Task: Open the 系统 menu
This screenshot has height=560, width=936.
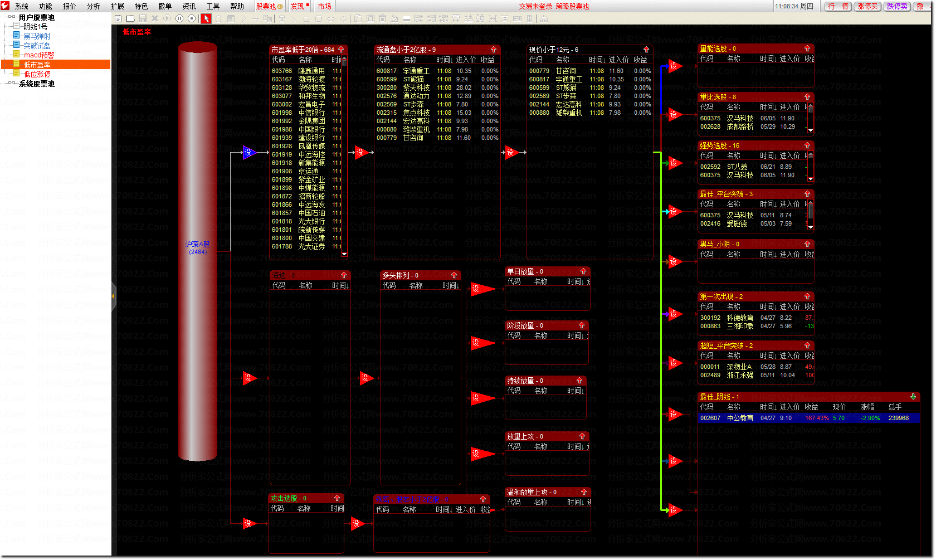Action: point(21,6)
